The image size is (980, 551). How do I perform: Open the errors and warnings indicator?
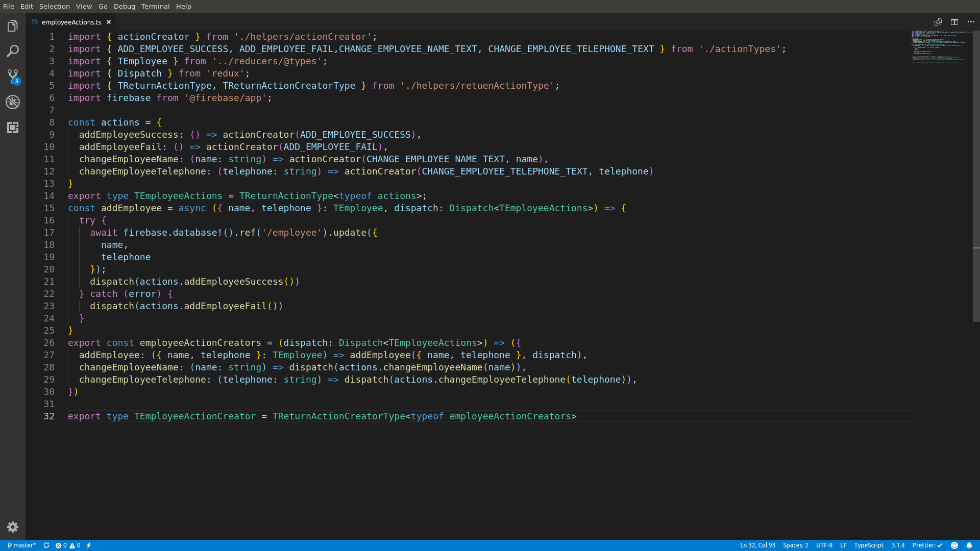pyautogui.click(x=67, y=545)
